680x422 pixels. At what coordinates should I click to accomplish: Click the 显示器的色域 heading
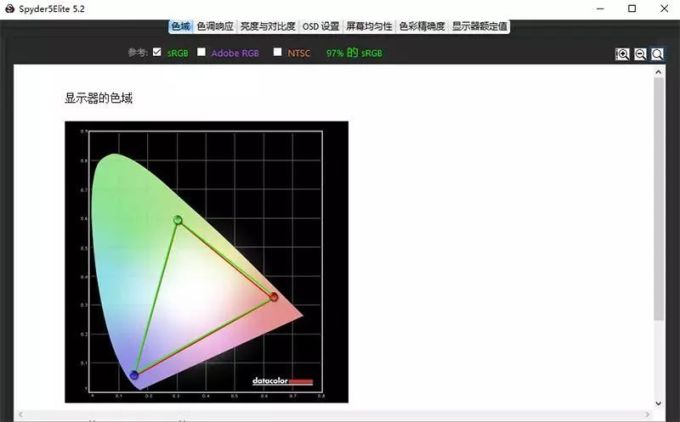coord(98,98)
